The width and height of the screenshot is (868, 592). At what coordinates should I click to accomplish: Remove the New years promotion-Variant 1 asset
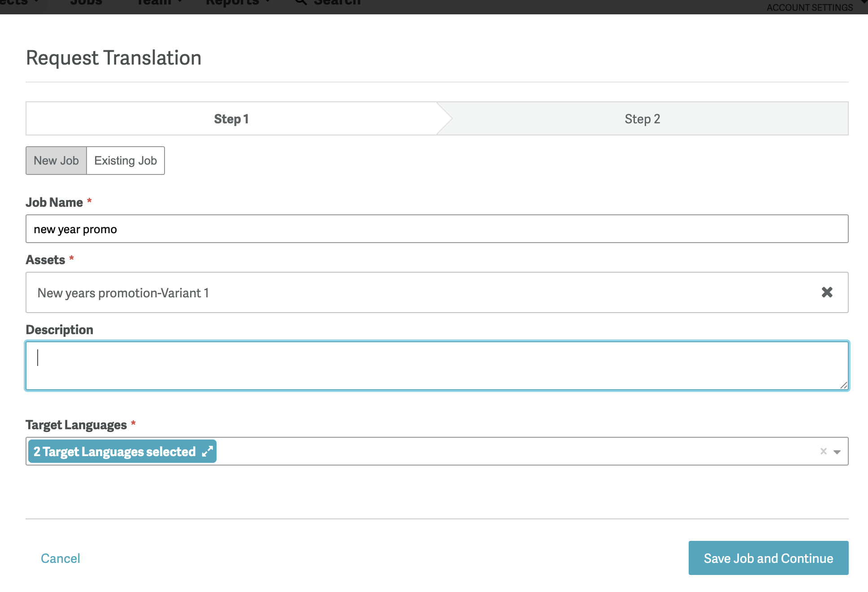(827, 292)
